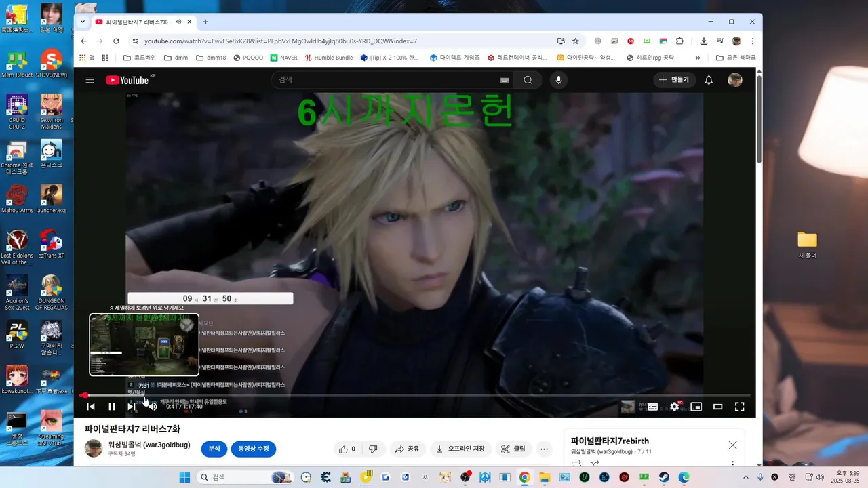Viewport: 868px width, 488px height.
Task: Open Steam from the taskbar
Action: [x=664, y=477]
